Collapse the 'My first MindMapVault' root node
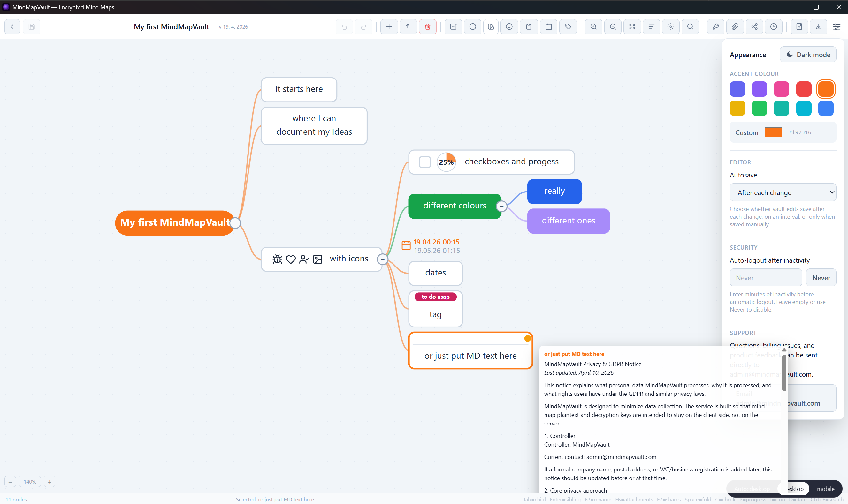The height and width of the screenshot is (504, 848). pyautogui.click(x=235, y=223)
